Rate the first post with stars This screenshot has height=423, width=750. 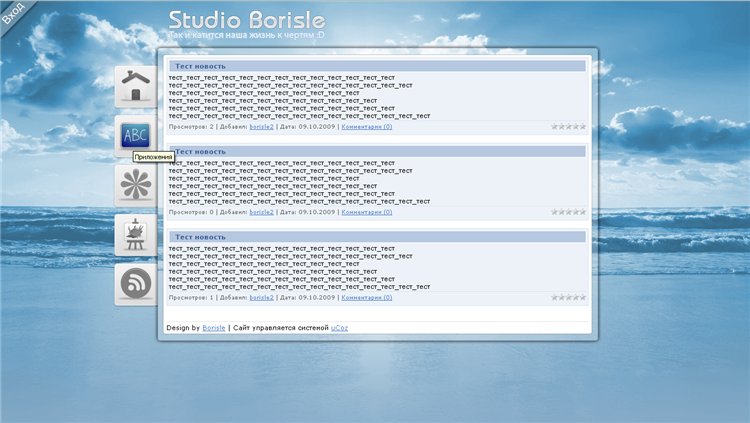click(569, 126)
